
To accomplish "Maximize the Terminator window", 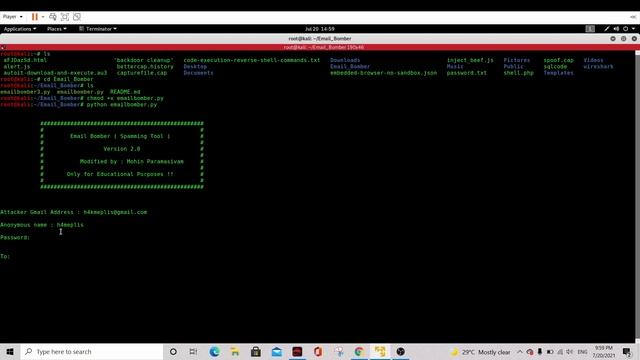I will (x=623, y=38).
